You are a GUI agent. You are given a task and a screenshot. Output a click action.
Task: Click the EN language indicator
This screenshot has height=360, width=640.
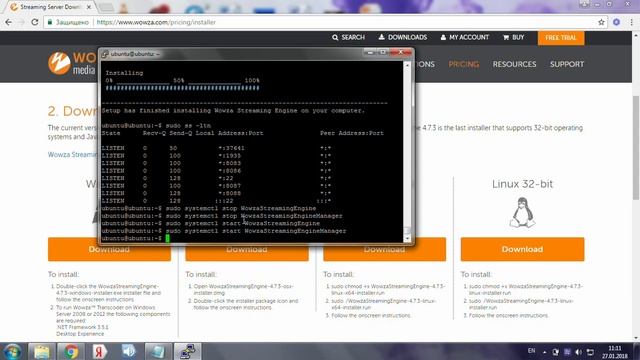click(x=531, y=351)
